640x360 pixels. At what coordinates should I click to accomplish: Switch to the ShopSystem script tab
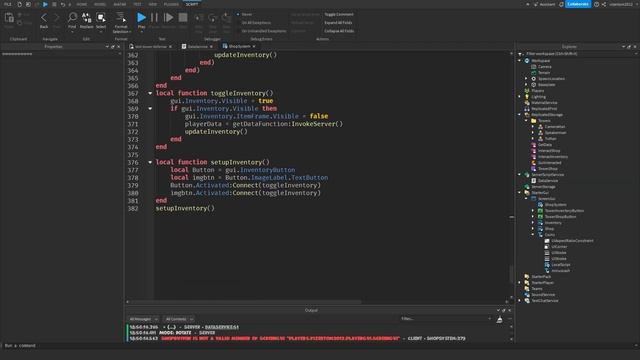pos(239,47)
